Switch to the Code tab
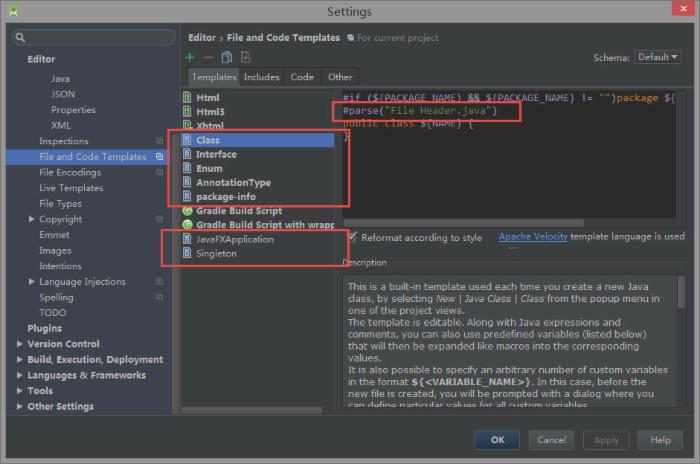The width and height of the screenshot is (700, 464). point(302,77)
